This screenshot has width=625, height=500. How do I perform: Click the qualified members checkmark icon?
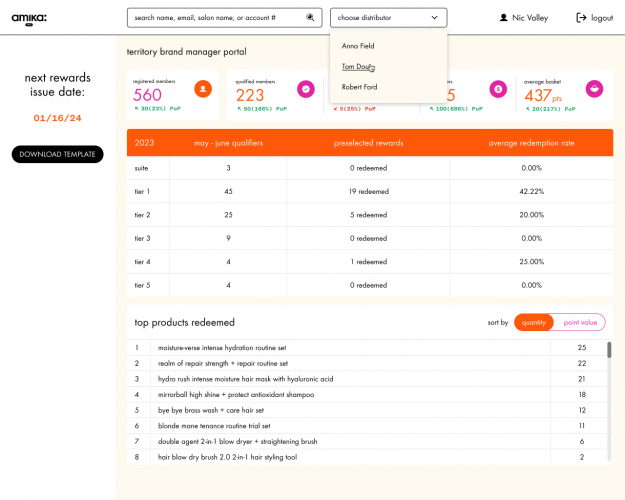pyautogui.click(x=306, y=89)
